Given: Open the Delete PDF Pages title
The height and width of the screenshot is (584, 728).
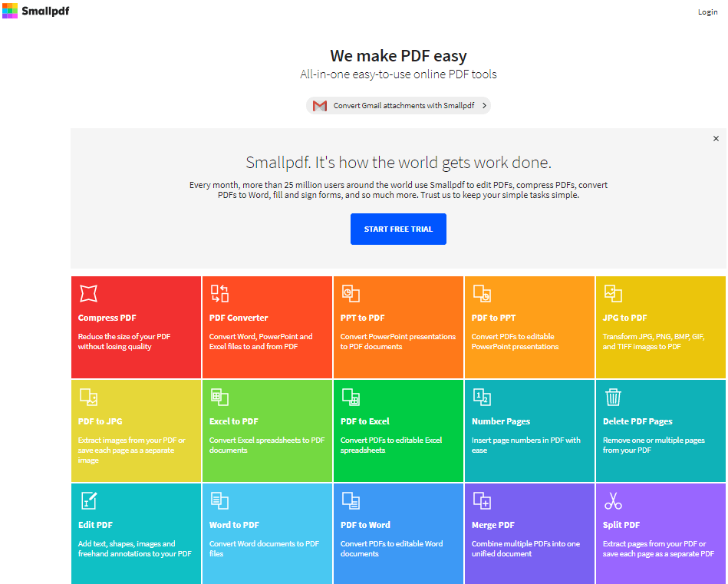Looking at the screenshot, I should click(637, 421).
